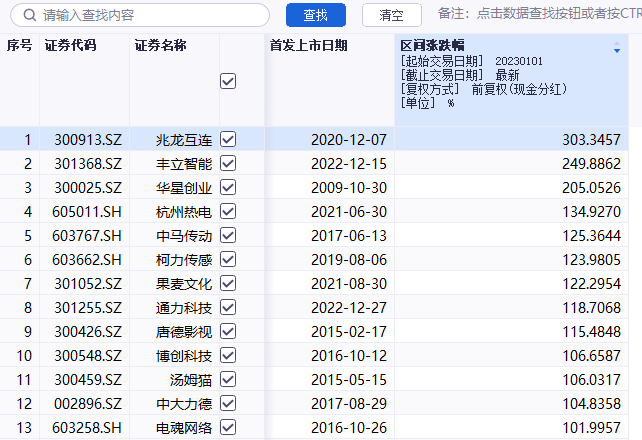The height and width of the screenshot is (440, 642).
Task: Click listing date 2022-12-15
Action: pos(349,164)
